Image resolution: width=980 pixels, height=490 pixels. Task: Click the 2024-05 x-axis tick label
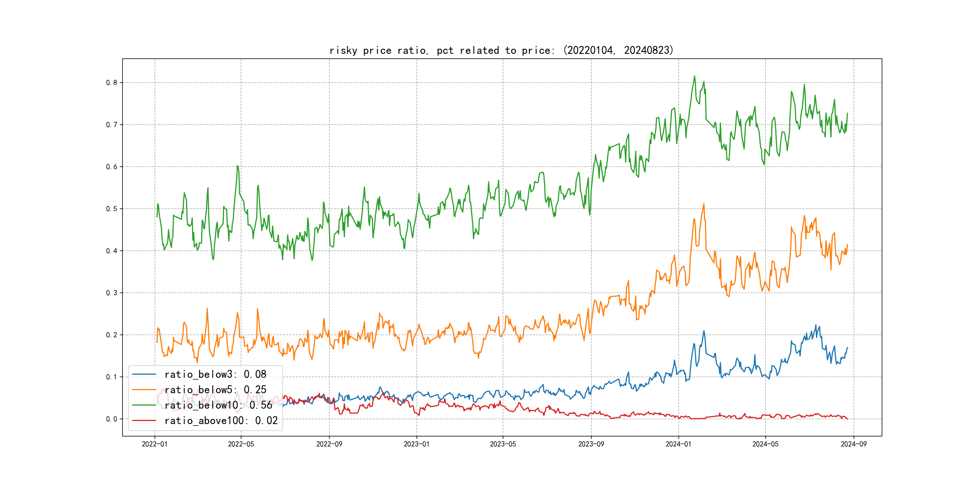pos(765,444)
